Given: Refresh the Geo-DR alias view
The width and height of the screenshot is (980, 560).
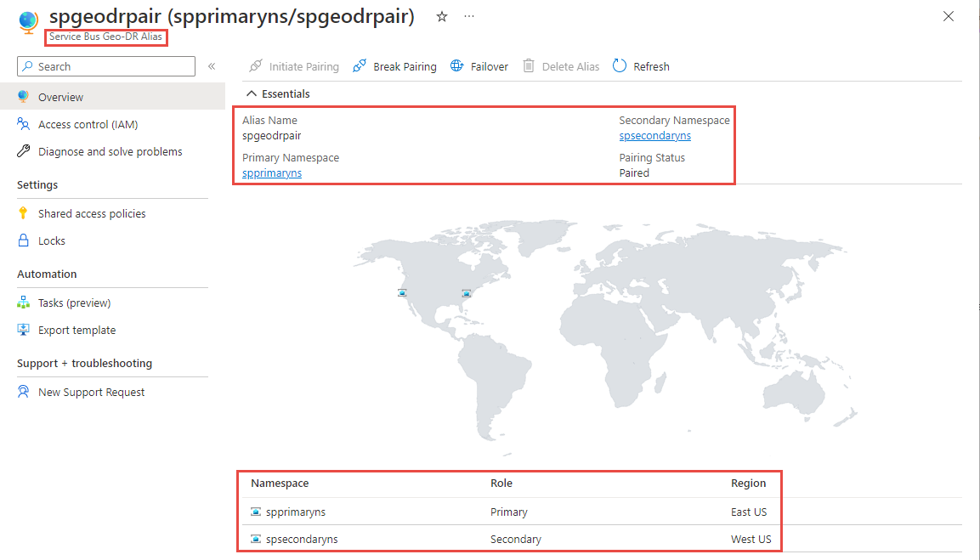Looking at the screenshot, I should pyautogui.click(x=620, y=66).
